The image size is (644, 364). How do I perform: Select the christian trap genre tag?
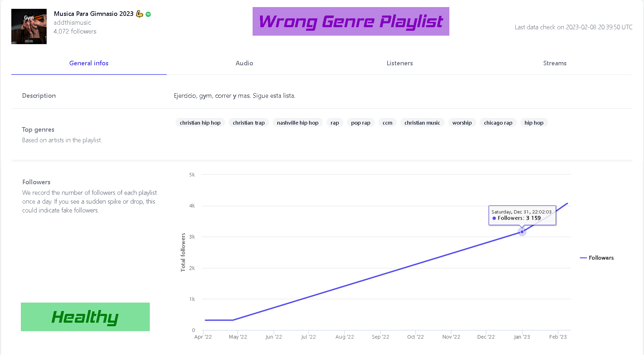click(249, 123)
